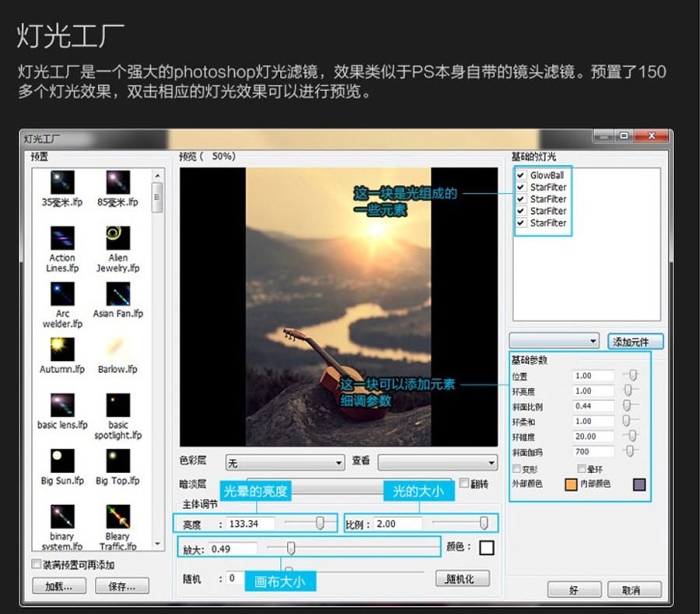
Task: Open the 色彩层 dropdown
Action: [285, 462]
